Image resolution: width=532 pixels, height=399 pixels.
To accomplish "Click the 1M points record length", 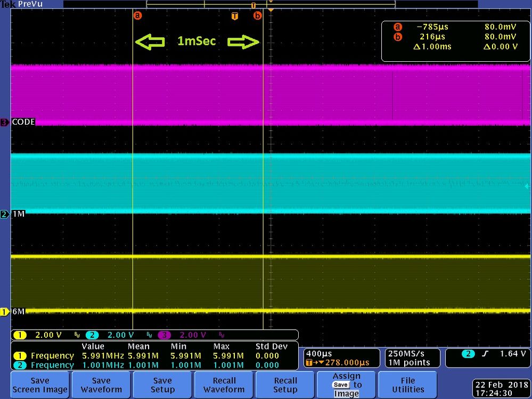I will [409, 363].
